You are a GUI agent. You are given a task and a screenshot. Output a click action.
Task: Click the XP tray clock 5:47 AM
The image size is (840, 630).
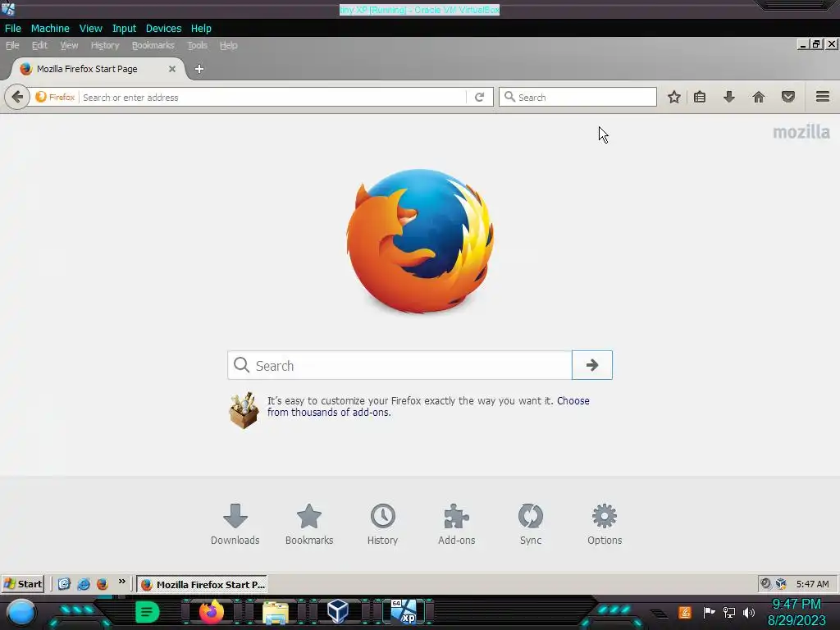point(812,584)
